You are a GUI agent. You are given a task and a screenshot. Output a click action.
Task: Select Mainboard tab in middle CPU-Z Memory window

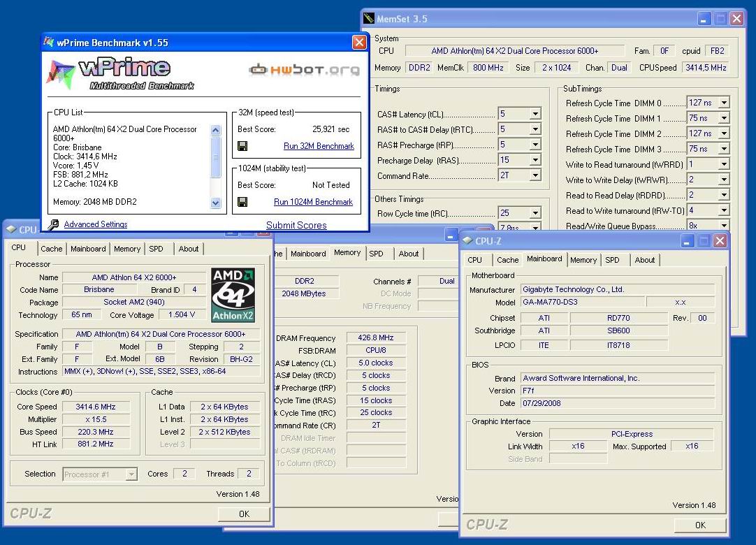click(308, 254)
